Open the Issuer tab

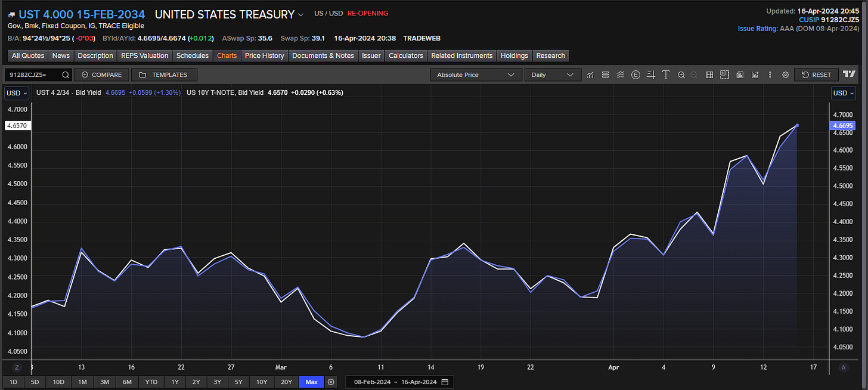[371, 55]
